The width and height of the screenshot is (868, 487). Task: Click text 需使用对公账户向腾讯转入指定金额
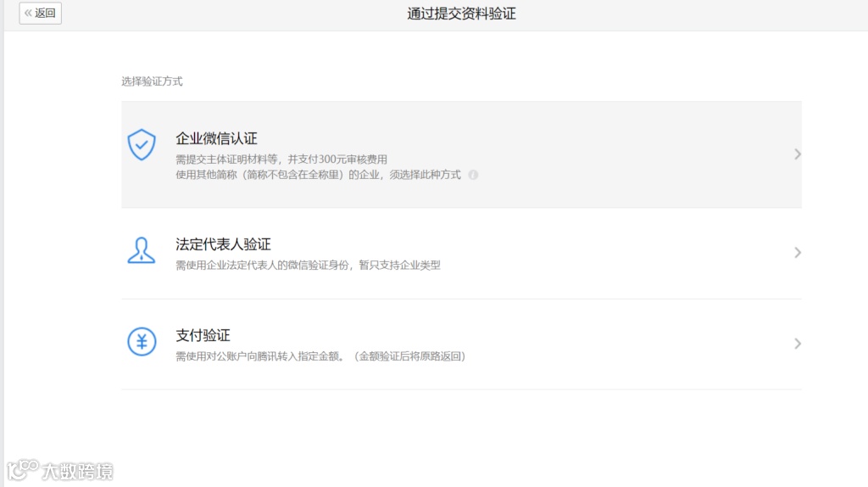pyautogui.click(x=258, y=356)
